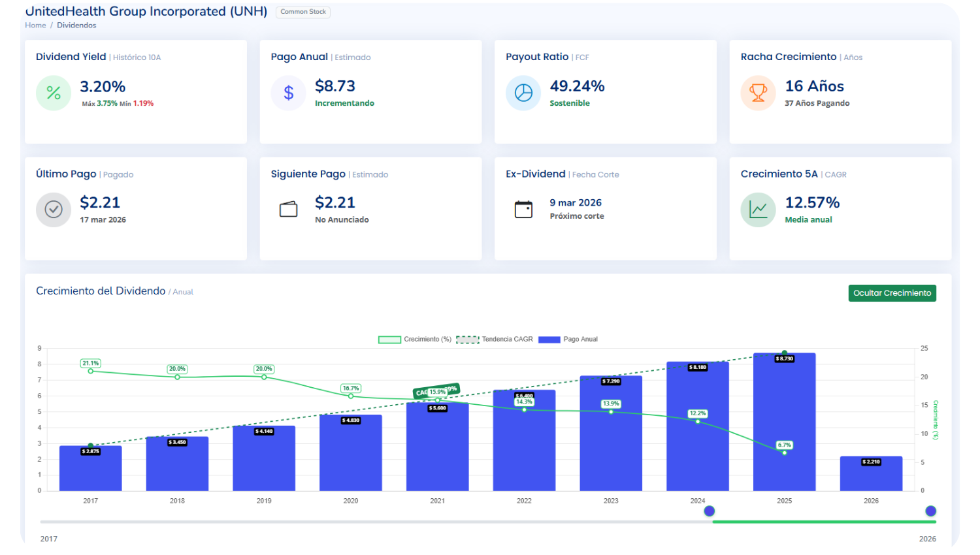This screenshot has width=980, height=555.
Task: Open the Home breadcrumb link
Action: 35,25
